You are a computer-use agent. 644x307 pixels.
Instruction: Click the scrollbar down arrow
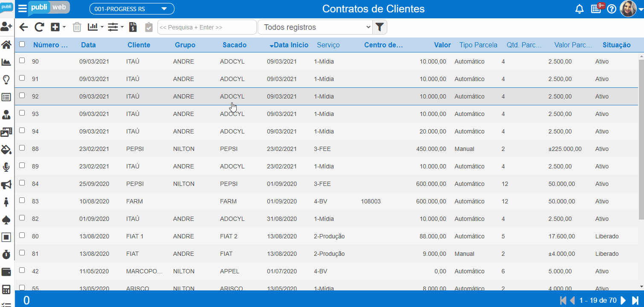641,287
